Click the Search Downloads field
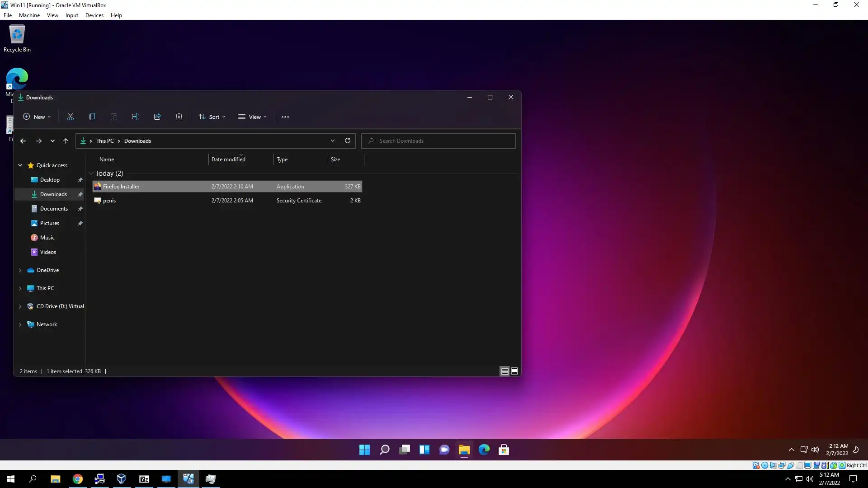This screenshot has height=488, width=868. (x=439, y=141)
